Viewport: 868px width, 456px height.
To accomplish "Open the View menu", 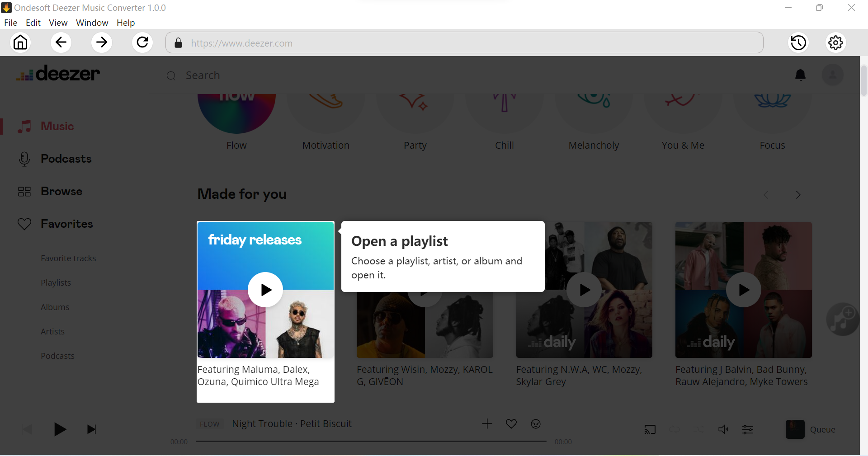I will [58, 23].
